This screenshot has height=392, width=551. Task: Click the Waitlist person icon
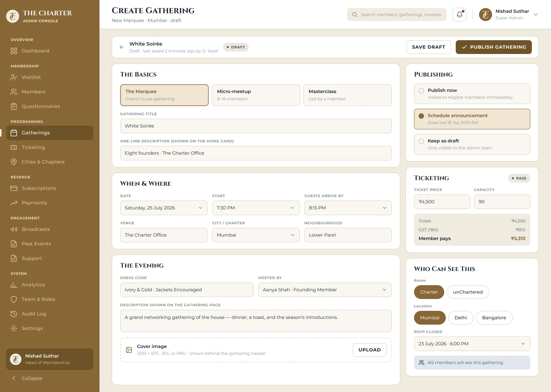14,77
